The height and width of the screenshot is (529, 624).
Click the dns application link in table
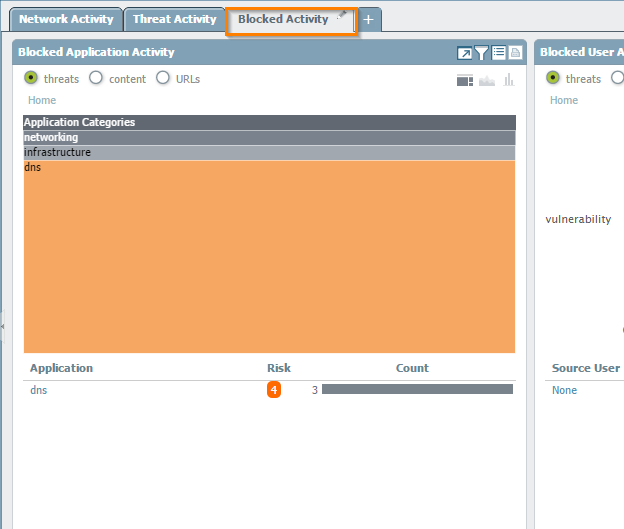(39, 390)
